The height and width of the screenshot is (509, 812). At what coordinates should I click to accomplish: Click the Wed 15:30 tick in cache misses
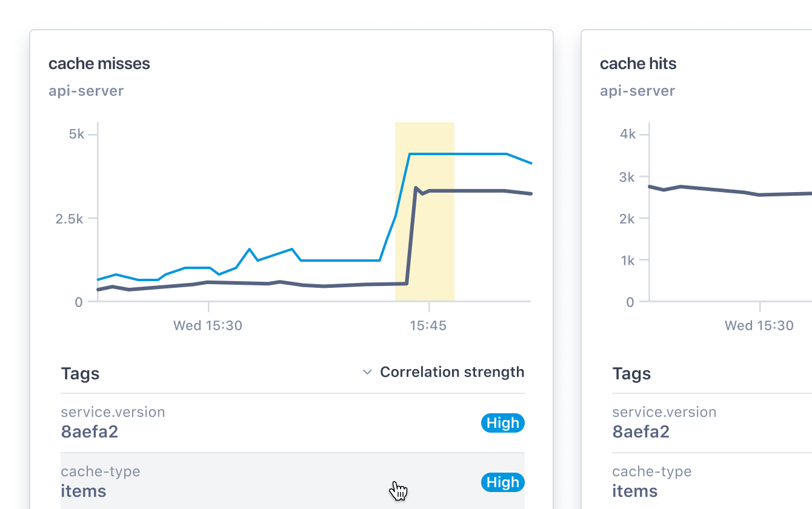click(x=208, y=325)
